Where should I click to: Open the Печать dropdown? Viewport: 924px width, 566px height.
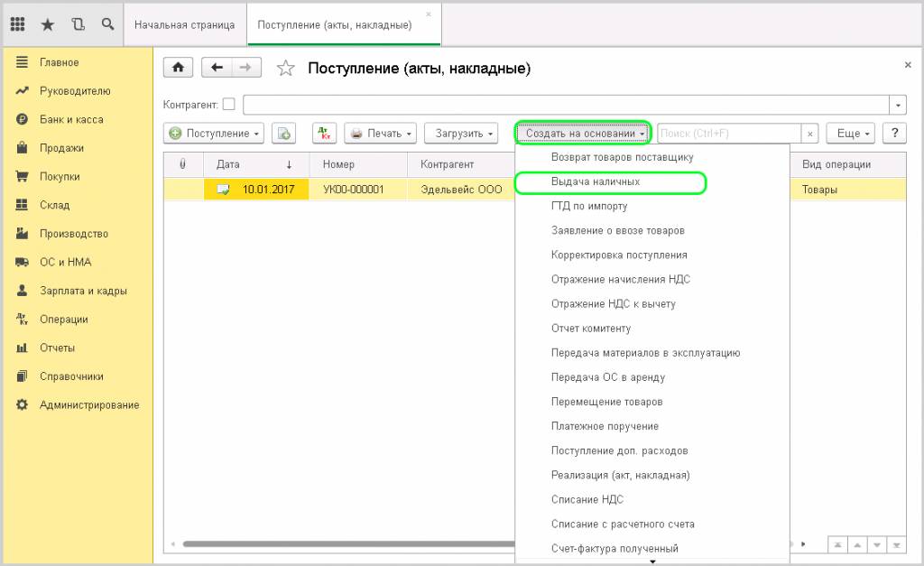tap(380, 134)
